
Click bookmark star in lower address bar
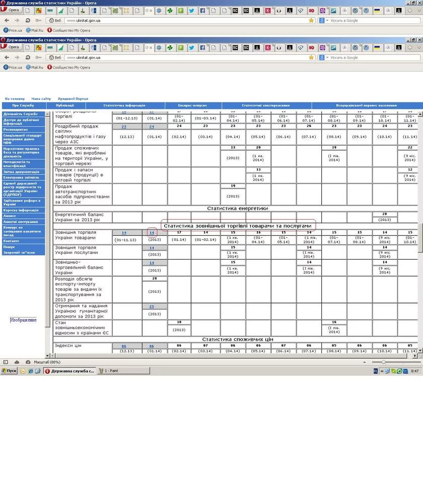pyautogui.click(x=311, y=57)
